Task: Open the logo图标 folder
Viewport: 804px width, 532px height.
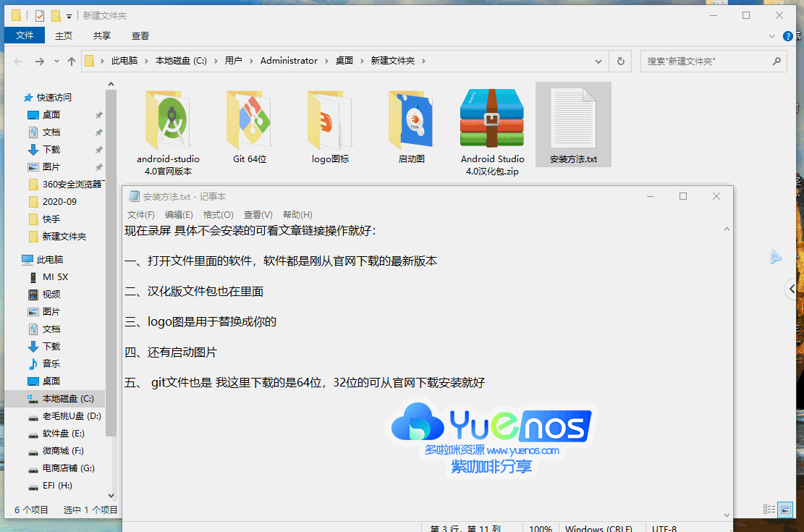Action: (x=330, y=119)
